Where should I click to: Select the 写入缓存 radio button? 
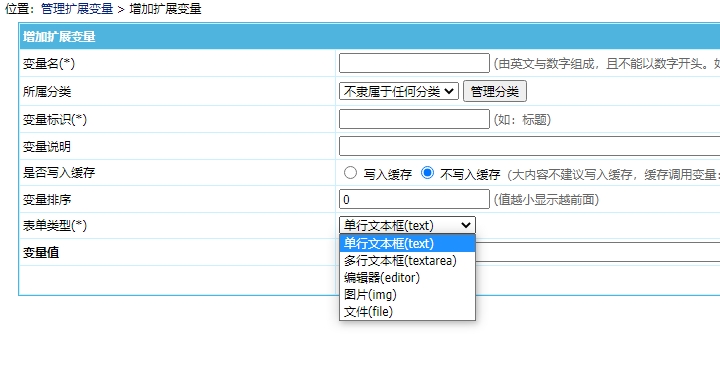click(350, 173)
